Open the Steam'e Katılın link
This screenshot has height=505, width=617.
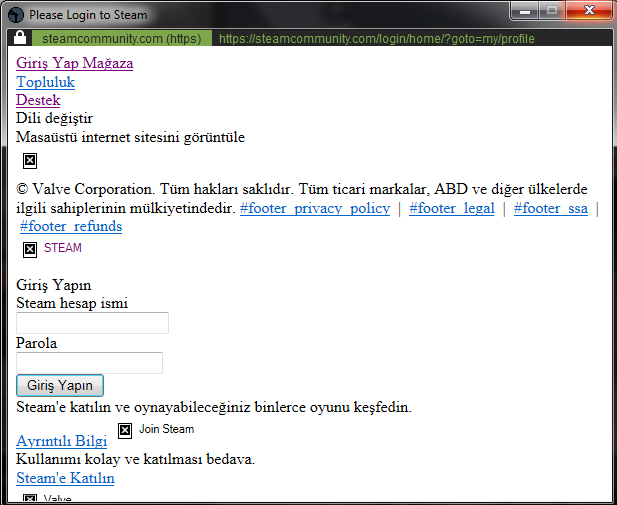(x=65, y=478)
